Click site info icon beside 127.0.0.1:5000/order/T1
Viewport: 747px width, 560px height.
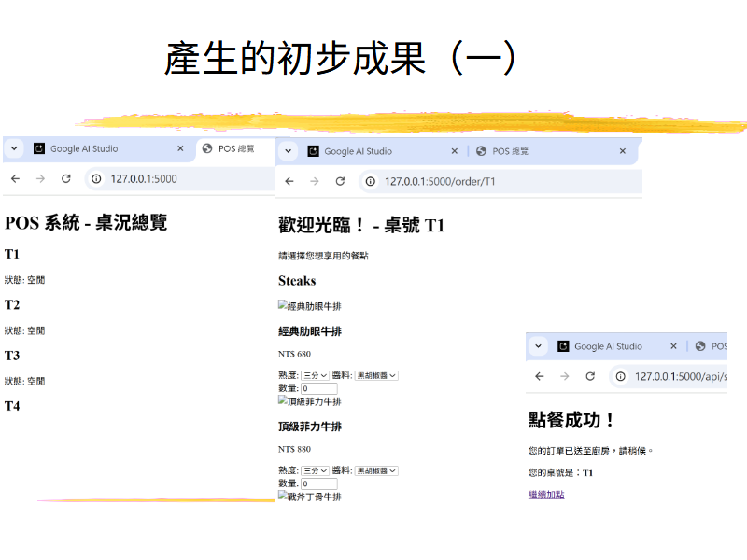point(371,181)
